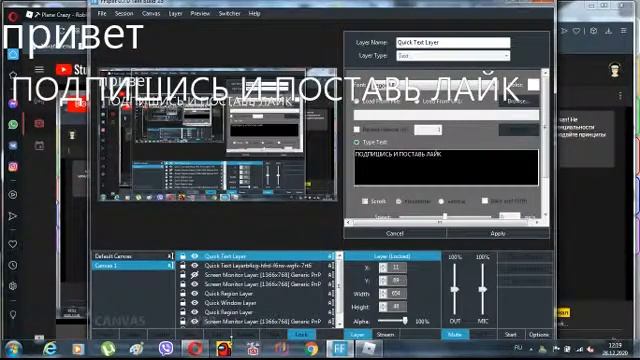The image size is (640, 360).
Task: Click the Y position stepper
Action: coord(383,281)
